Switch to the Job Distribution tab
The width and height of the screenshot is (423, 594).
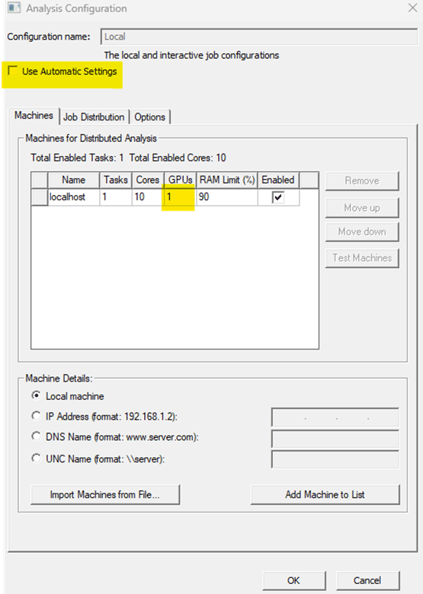(94, 117)
